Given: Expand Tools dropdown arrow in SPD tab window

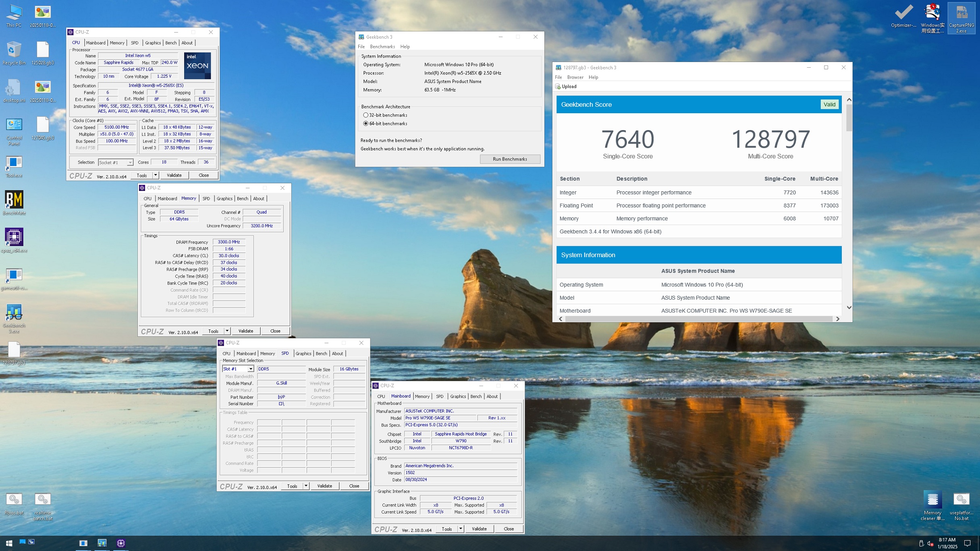Looking at the screenshot, I should (306, 486).
